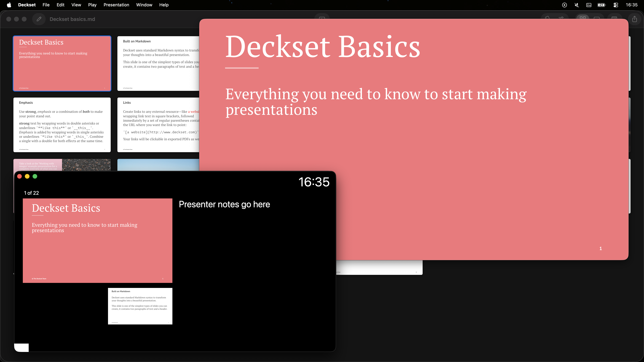This screenshot has height=362, width=644.
Task: Open the Now Playing menu bar icon
Action: [564, 5]
